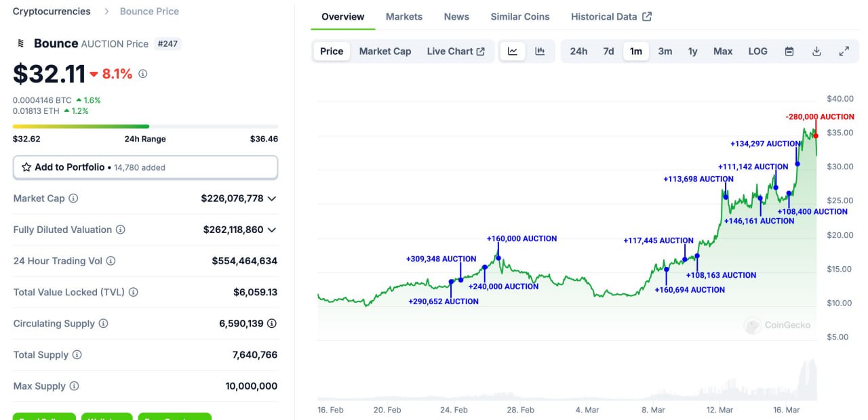The image size is (868, 420).
Task: Open the Markets tab
Action: tap(403, 16)
